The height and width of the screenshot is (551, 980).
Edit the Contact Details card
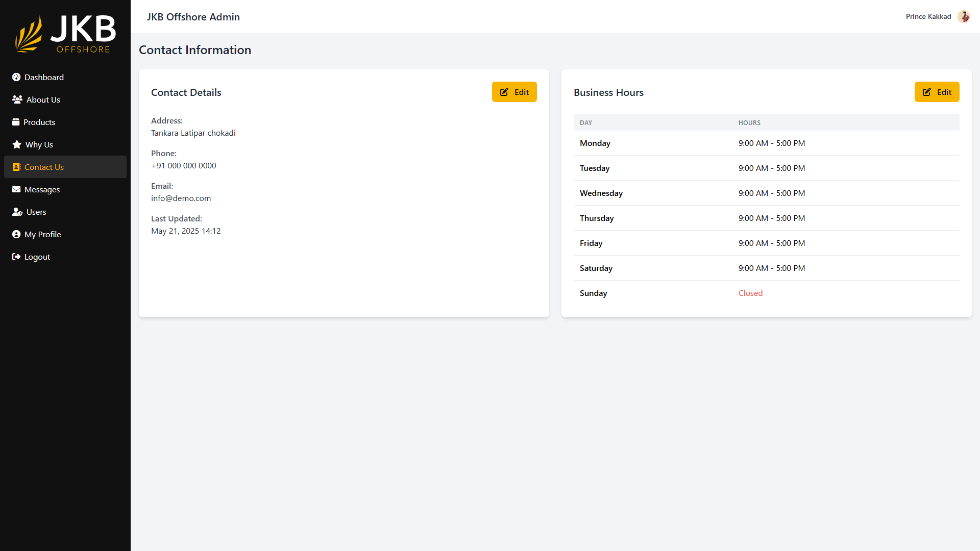[514, 92]
